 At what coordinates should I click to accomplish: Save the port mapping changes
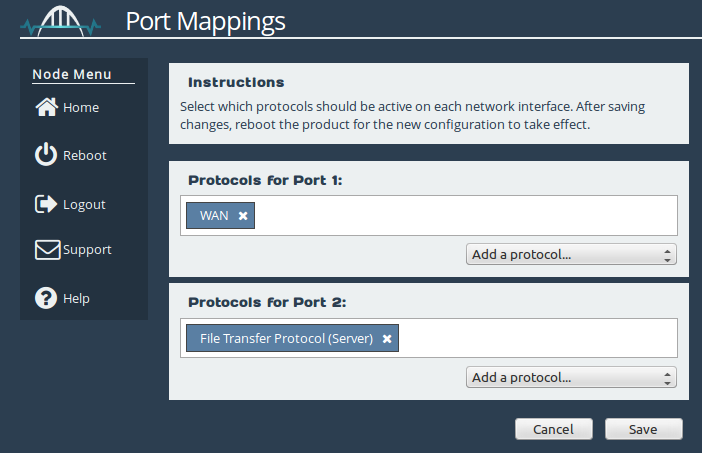(x=643, y=429)
